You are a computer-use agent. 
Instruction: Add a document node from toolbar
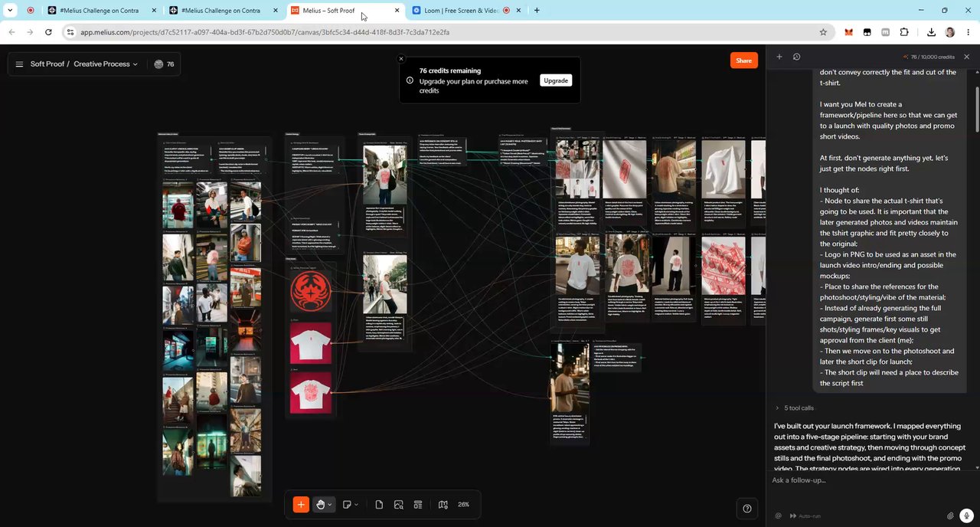pos(379,505)
